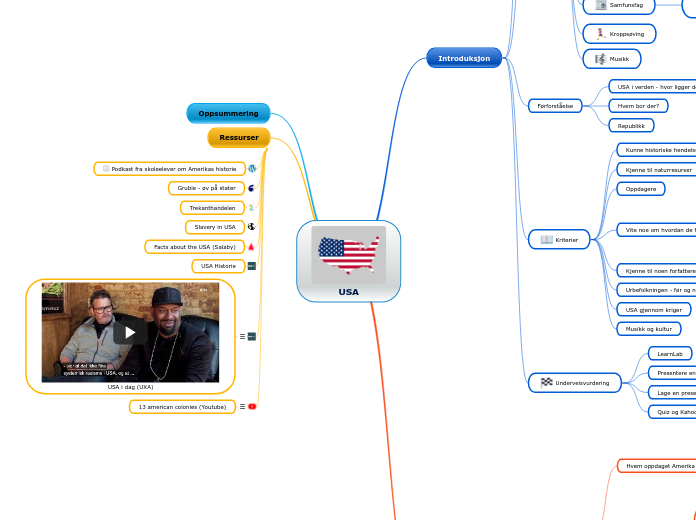Select the Samfunnsfag node label
The height and width of the screenshot is (520, 696).
626,5
